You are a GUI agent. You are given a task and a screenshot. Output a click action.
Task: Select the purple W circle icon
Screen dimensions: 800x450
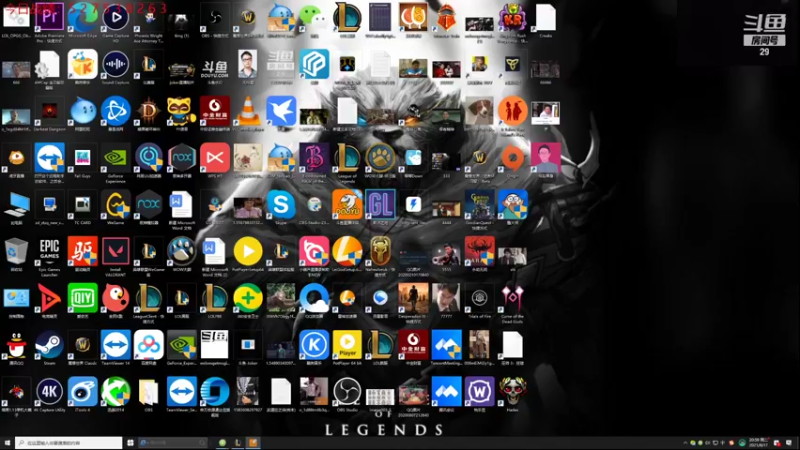tap(480, 391)
